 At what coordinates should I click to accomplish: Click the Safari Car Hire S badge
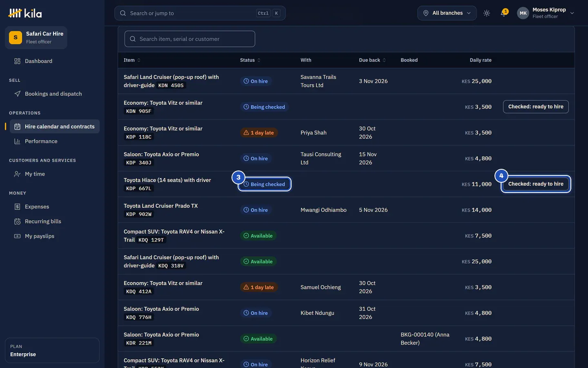(16, 38)
